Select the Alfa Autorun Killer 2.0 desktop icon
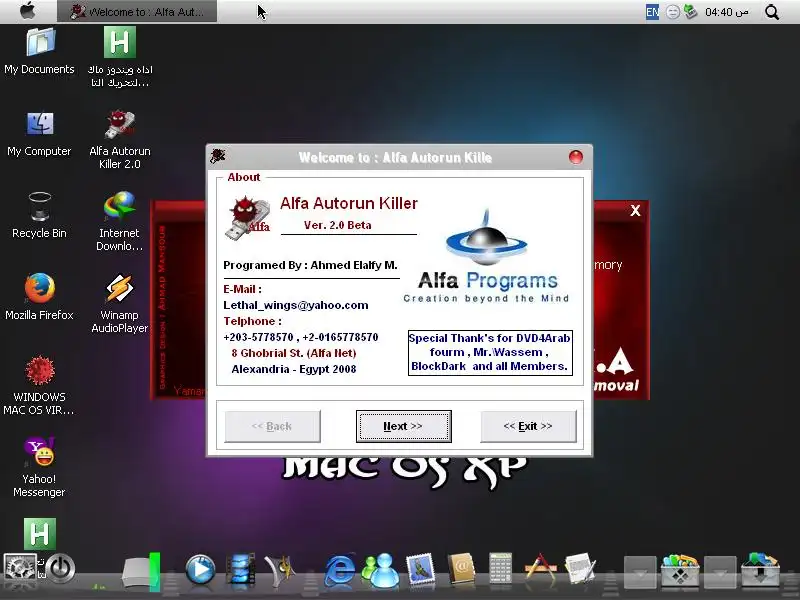 pyautogui.click(x=120, y=140)
